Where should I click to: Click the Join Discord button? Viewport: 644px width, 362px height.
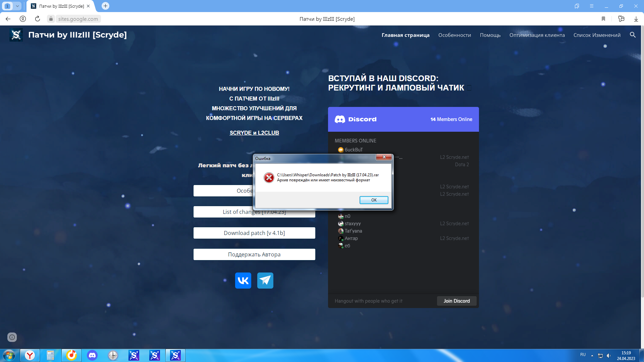pyautogui.click(x=457, y=301)
